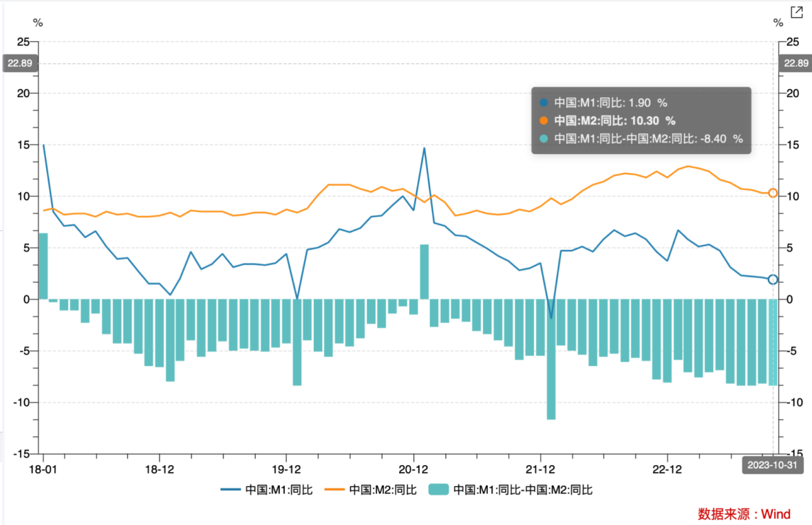Click the blue dot in tooltip M1 row
Viewport: 812px width, 525px height.
pyautogui.click(x=544, y=103)
